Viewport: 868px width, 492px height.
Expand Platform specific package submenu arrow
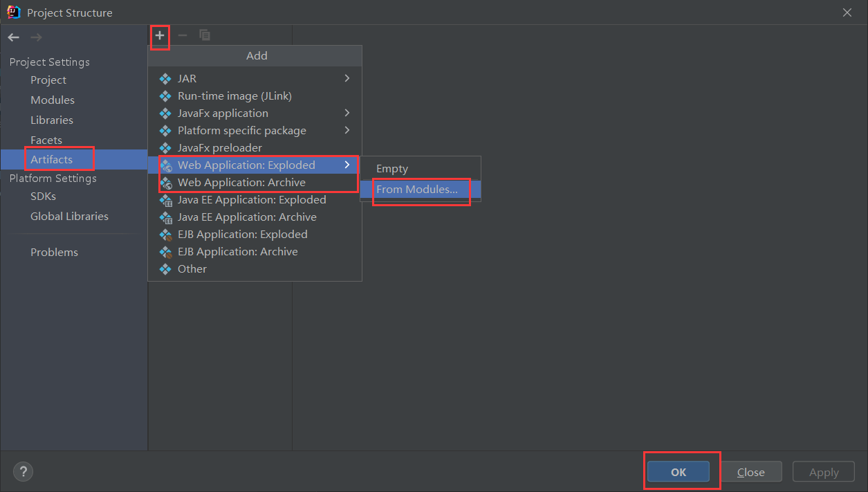(x=347, y=130)
